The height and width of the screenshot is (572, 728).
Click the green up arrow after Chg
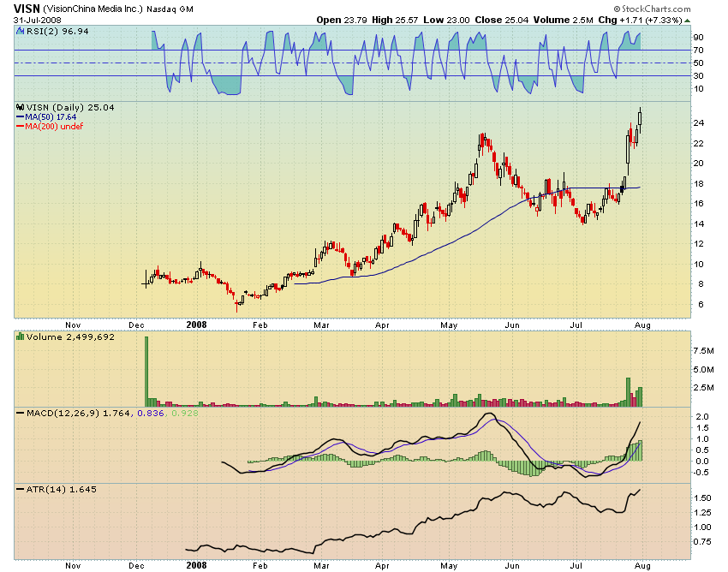tap(687, 21)
